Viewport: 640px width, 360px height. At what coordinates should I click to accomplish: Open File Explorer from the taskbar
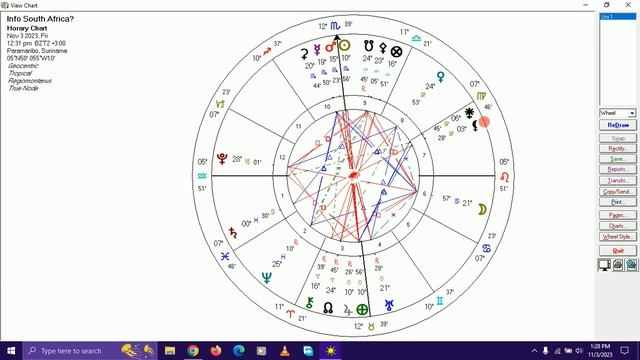click(x=170, y=351)
